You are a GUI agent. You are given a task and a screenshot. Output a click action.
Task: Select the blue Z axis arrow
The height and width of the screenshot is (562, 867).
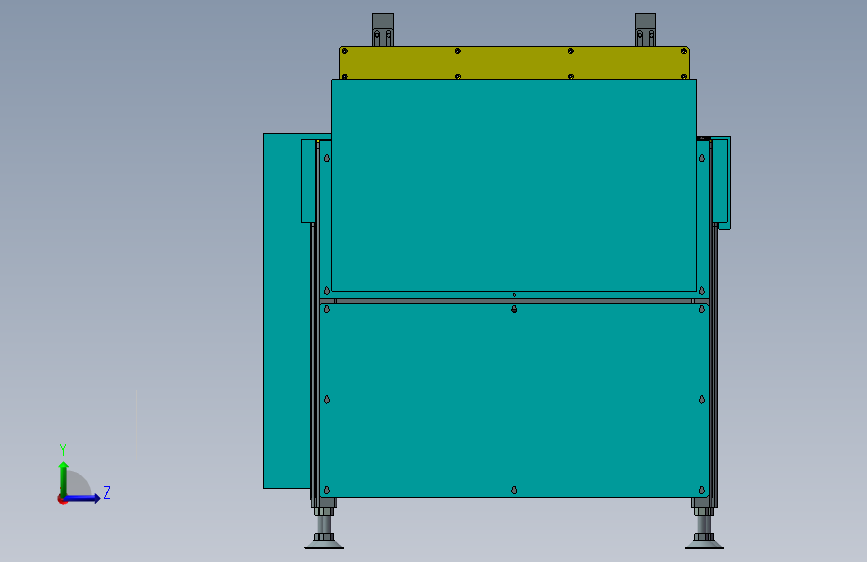(x=83, y=499)
